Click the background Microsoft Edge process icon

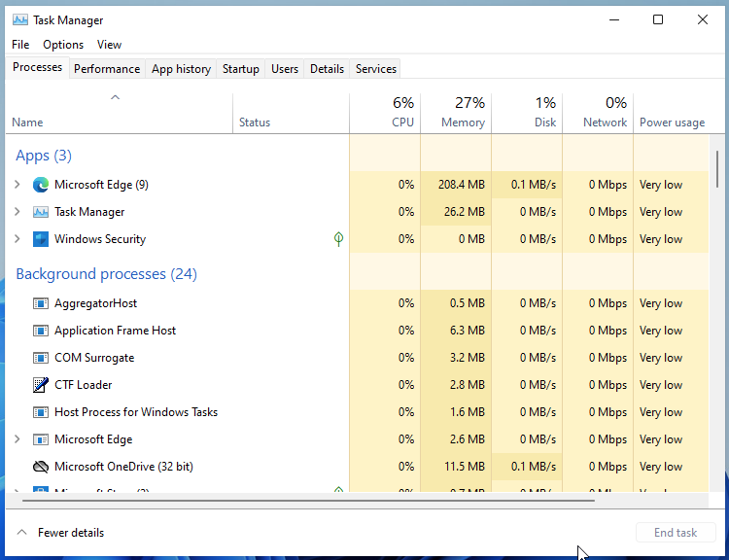coord(41,439)
